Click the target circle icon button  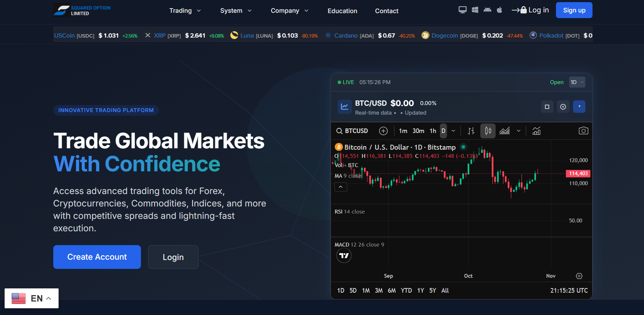(x=563, y=107)
